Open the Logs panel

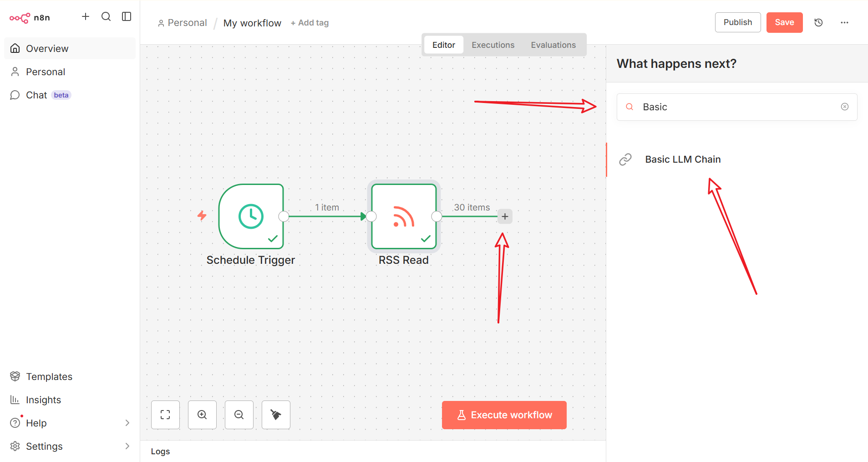tap(160, 451)
